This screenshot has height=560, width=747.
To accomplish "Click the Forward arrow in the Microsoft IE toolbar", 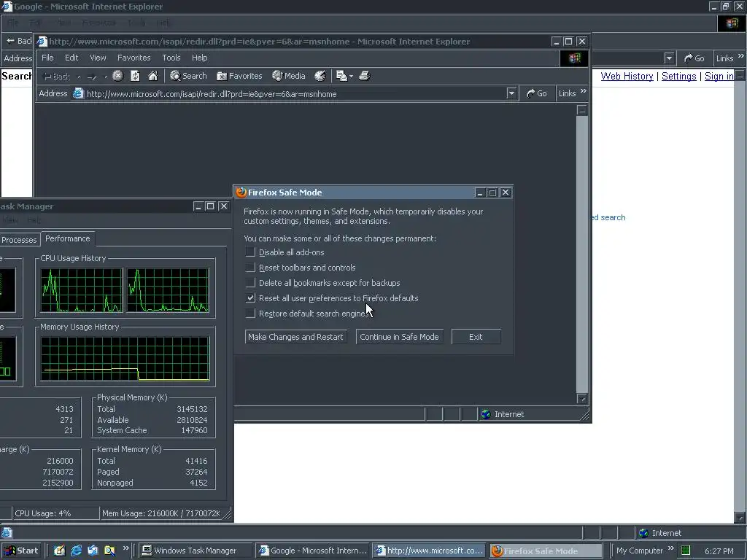I will click(x=93, y=76).
